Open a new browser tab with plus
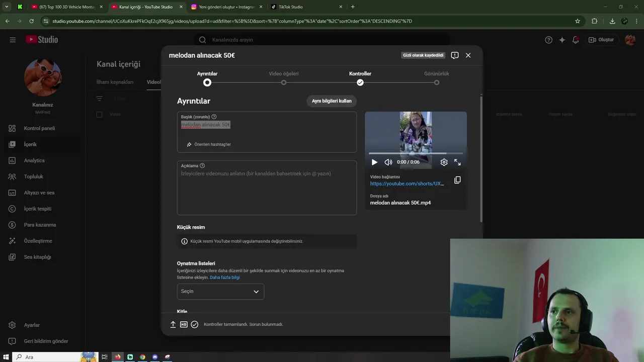Screen dimensions: 644x362 tap(353, 7)
